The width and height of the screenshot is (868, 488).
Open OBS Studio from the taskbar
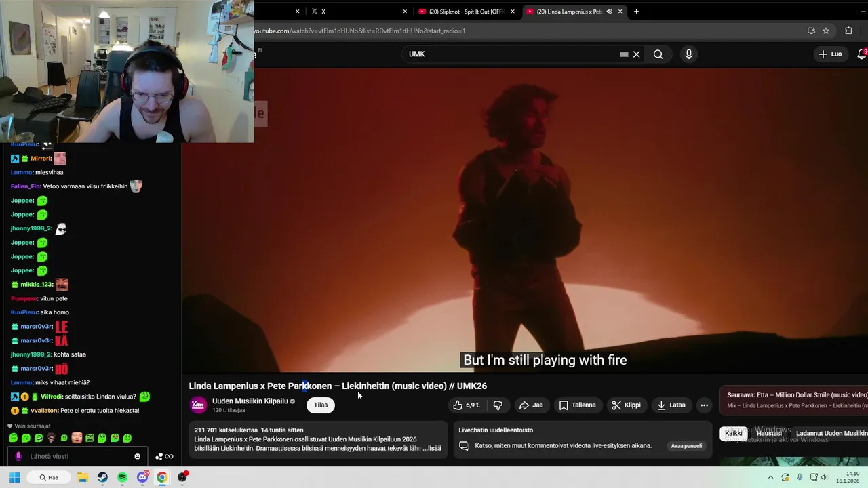coord(182,477)
